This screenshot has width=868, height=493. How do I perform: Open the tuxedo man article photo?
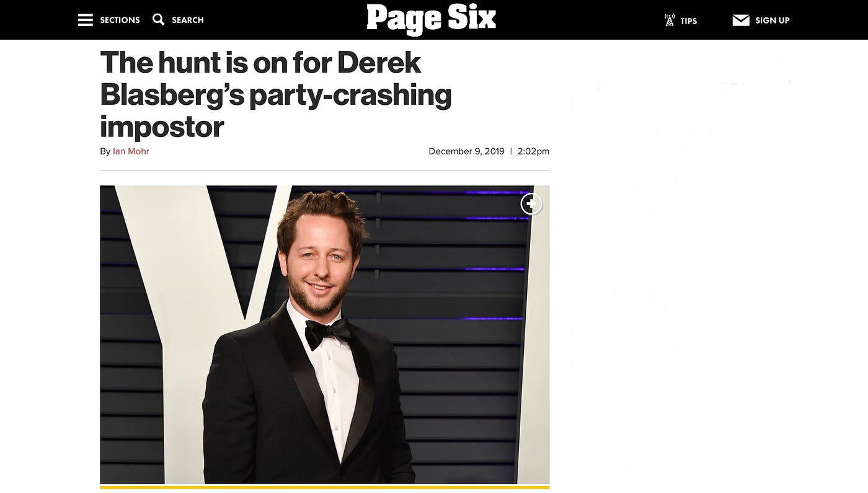pyautogui.click(x=325, y=334)
